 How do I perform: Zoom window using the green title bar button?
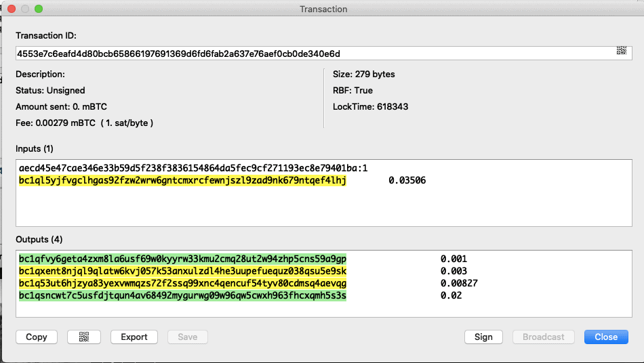39,9
